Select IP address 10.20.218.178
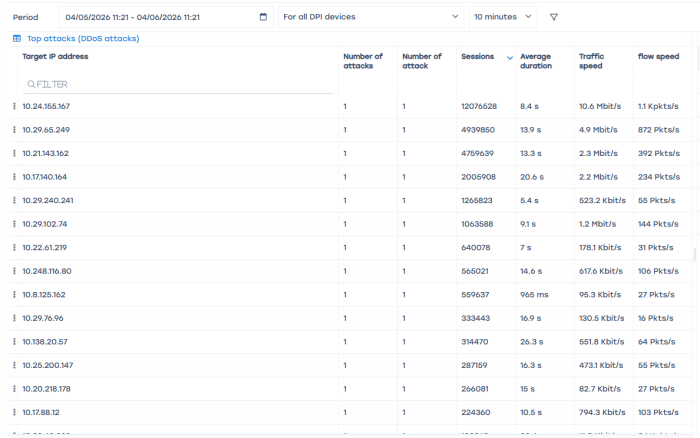 click(x=46, y=389)
